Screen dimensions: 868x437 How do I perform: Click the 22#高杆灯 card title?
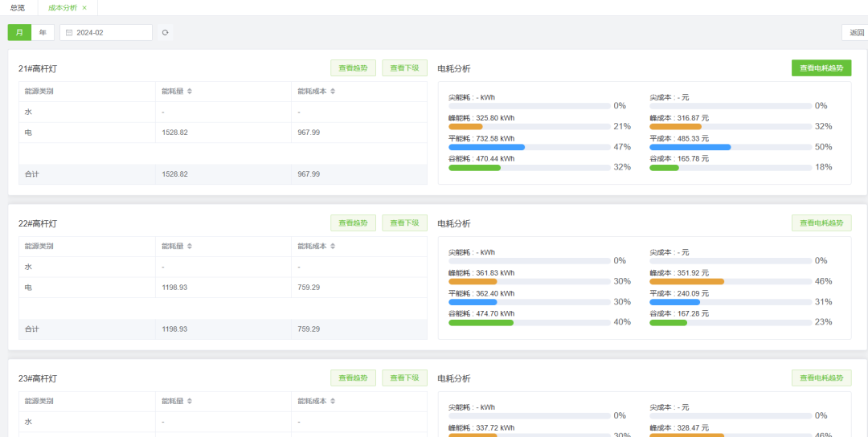(38, 223)
